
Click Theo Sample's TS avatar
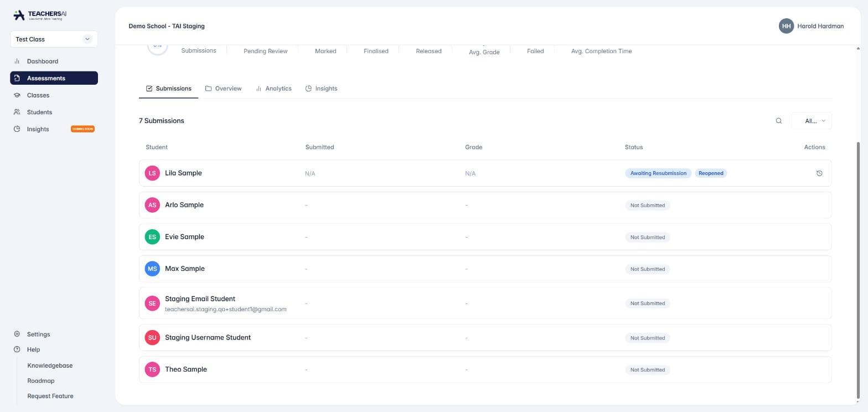tap(152, 369)
